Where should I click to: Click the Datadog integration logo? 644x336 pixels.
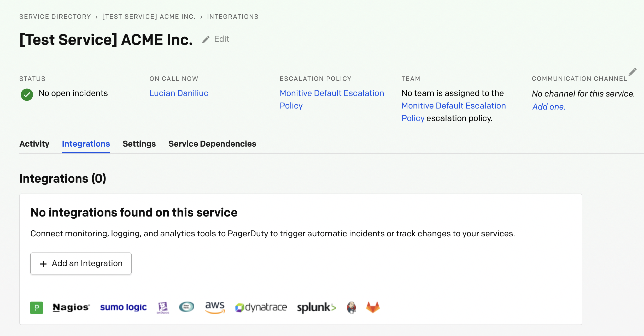point(163,308)
